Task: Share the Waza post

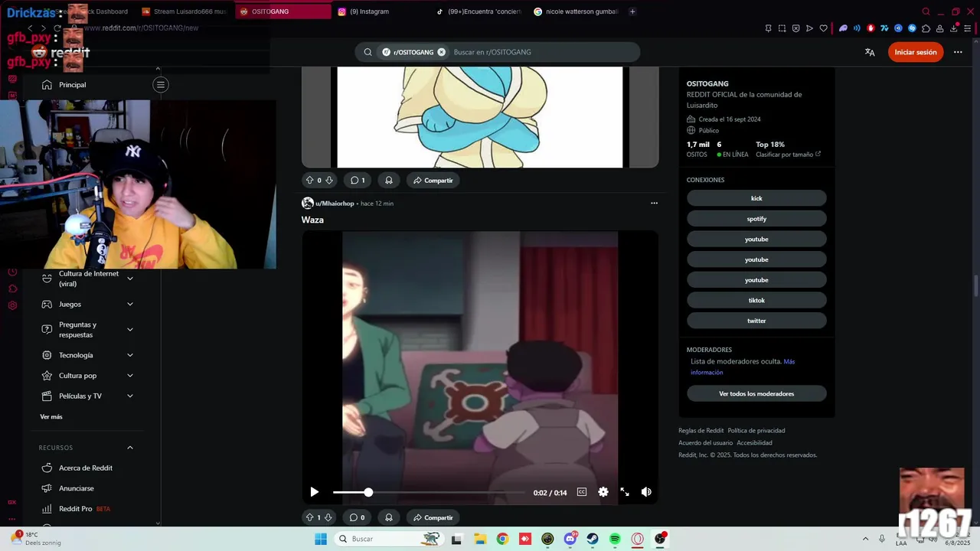Action: coord(433,517)
